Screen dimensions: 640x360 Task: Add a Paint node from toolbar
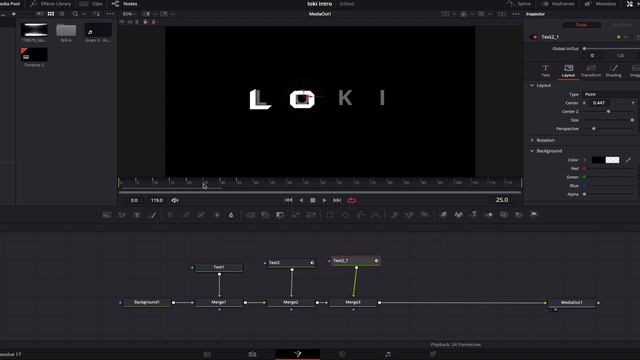pos(153,215)
